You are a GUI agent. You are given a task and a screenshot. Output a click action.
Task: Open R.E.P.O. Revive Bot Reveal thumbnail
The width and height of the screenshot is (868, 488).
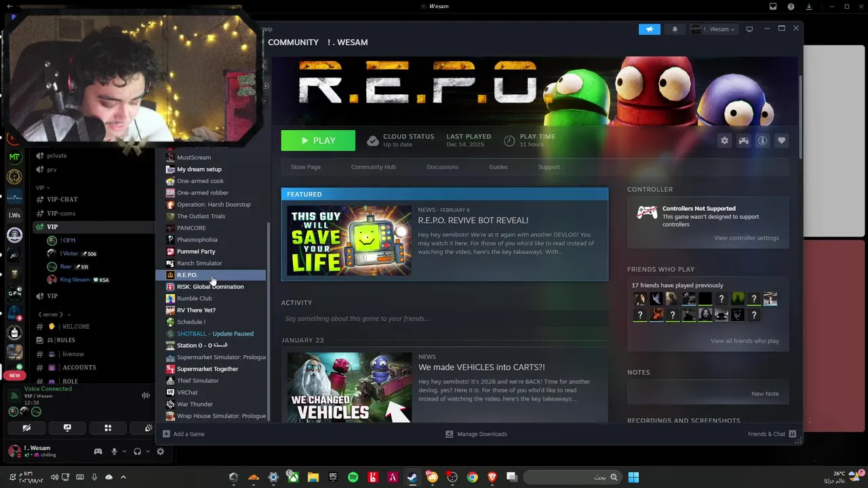349,241
